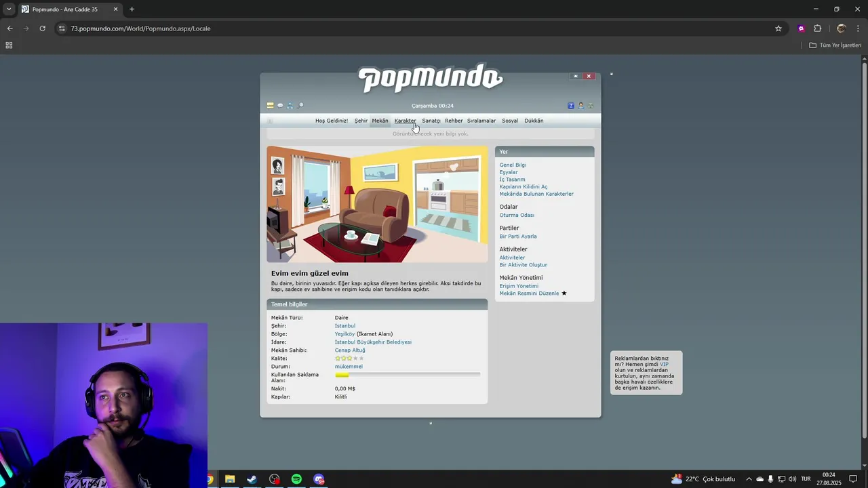Viewport: 868px width, 488px height.
Task: Open Eşyalar link
Action: coord(509,172)
